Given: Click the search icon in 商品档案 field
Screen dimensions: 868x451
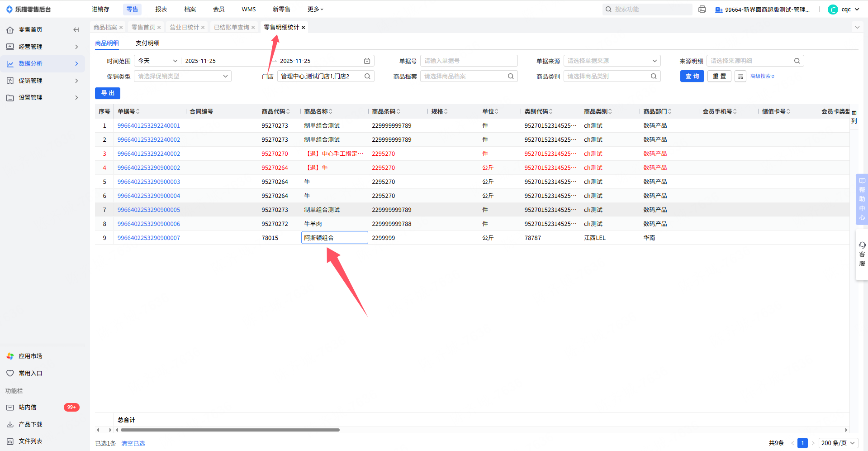Looking at the screenshot, I should click(x=511, y=77).
